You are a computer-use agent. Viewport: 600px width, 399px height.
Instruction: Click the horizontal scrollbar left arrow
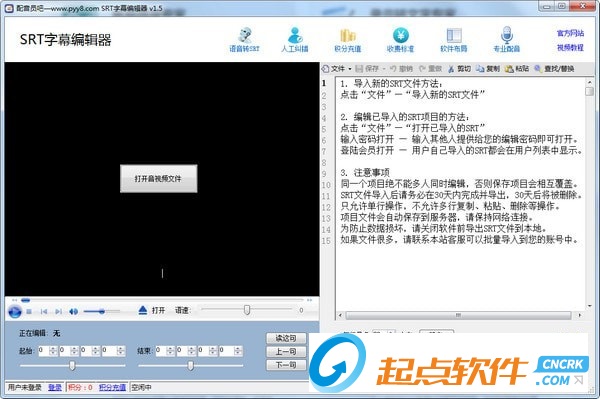click(340, 315)
